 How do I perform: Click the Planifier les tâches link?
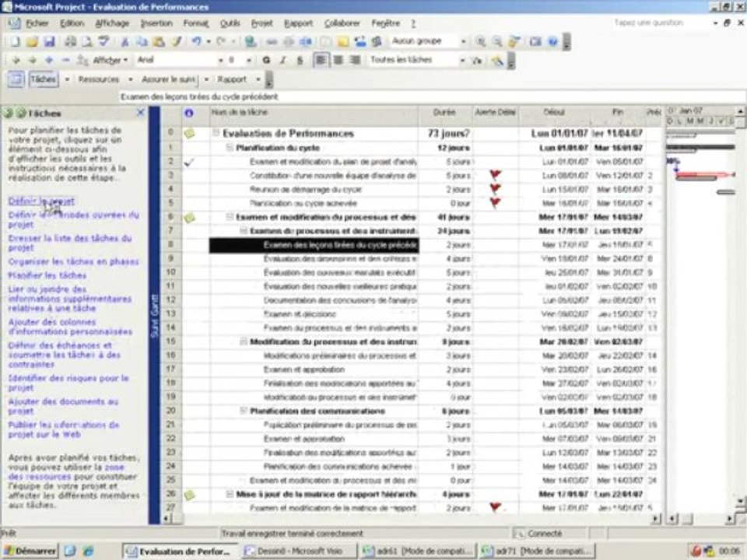pos(47,275)
